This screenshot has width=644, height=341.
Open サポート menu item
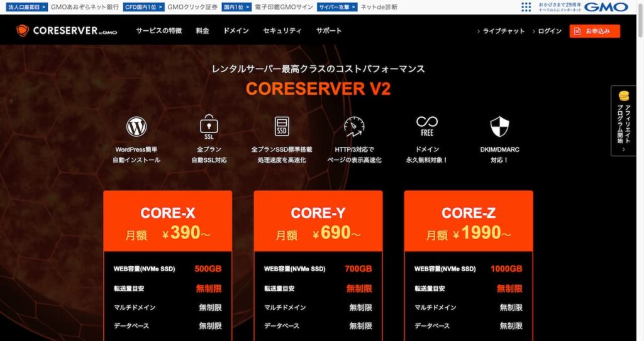click(x=328, y=31)
